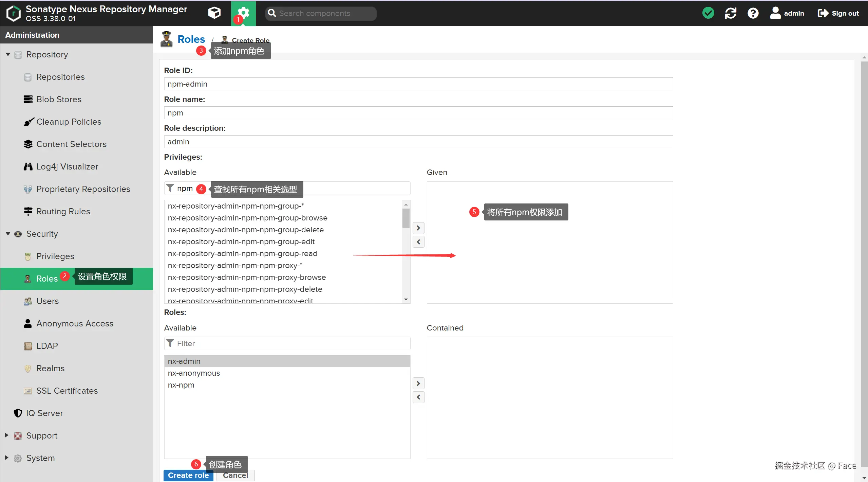Open the Browse cube icon in header
The height and width of the screenshot is (482, 868).
214,13
